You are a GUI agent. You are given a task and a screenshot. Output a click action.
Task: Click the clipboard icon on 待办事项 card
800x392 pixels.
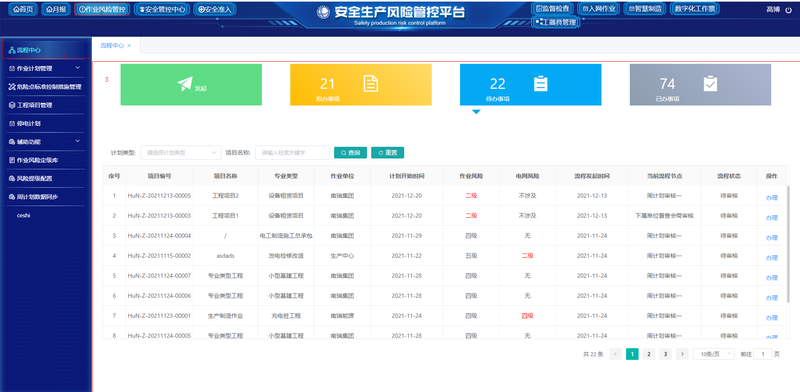pyautogui.click(x=541, y=84)
